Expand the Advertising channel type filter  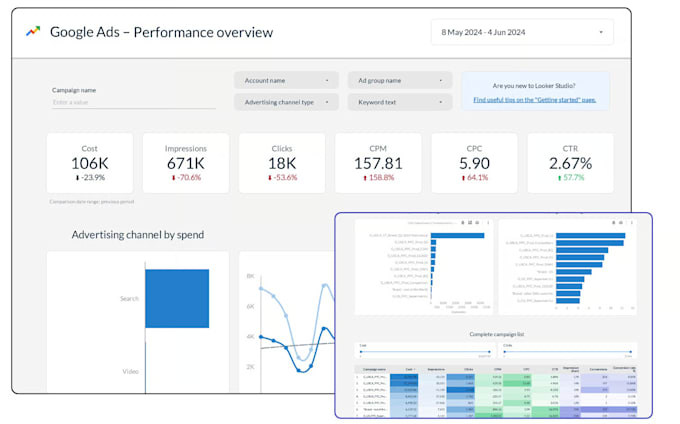286,102
